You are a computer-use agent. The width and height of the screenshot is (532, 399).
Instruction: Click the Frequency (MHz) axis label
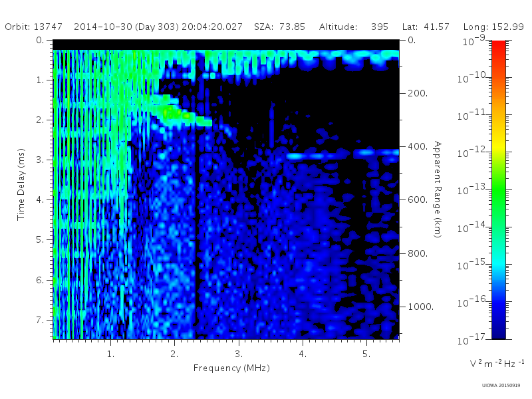click(x=231, y=368)
